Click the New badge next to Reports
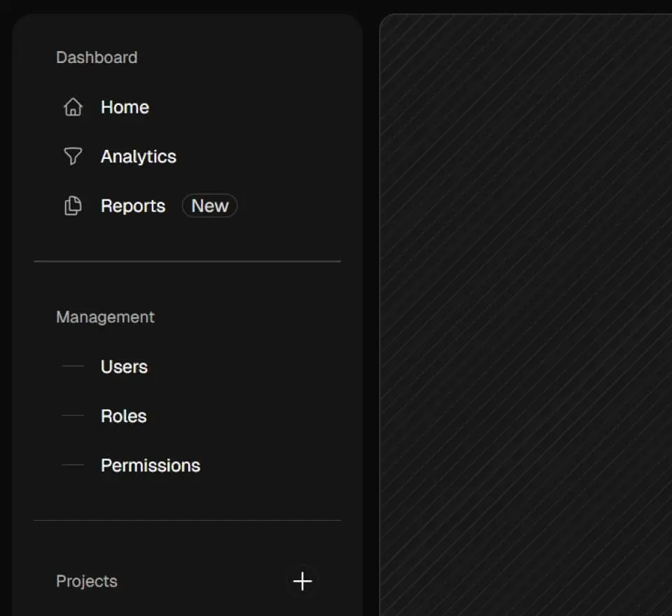 [209, 206]
